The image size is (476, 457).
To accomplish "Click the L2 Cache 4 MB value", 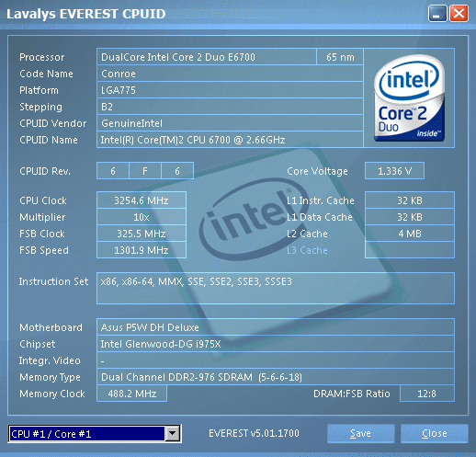I will [x=410, y=234].
